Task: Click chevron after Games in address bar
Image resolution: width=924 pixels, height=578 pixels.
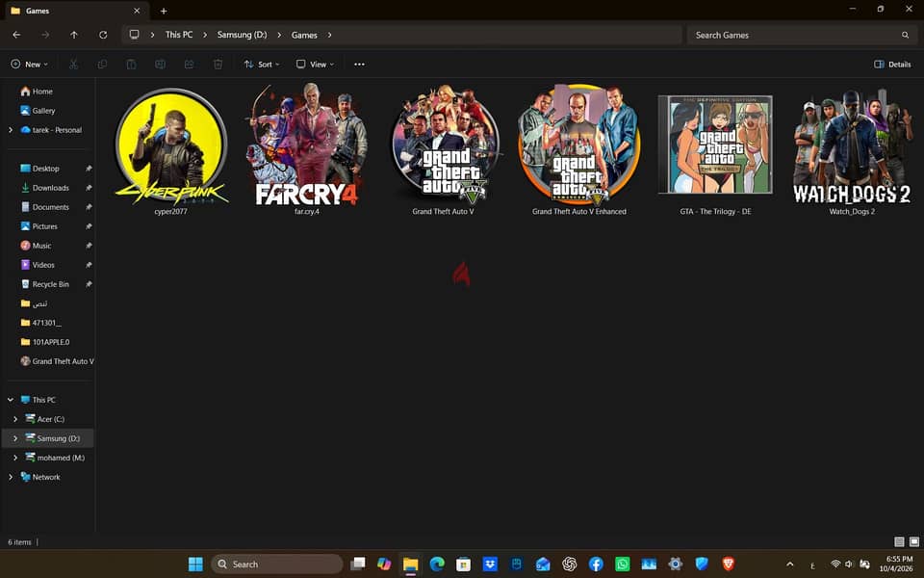Action: tap(329, 35)
